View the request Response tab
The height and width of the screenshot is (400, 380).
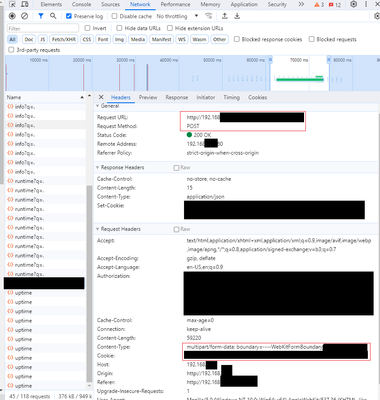(x=177, y=97)
